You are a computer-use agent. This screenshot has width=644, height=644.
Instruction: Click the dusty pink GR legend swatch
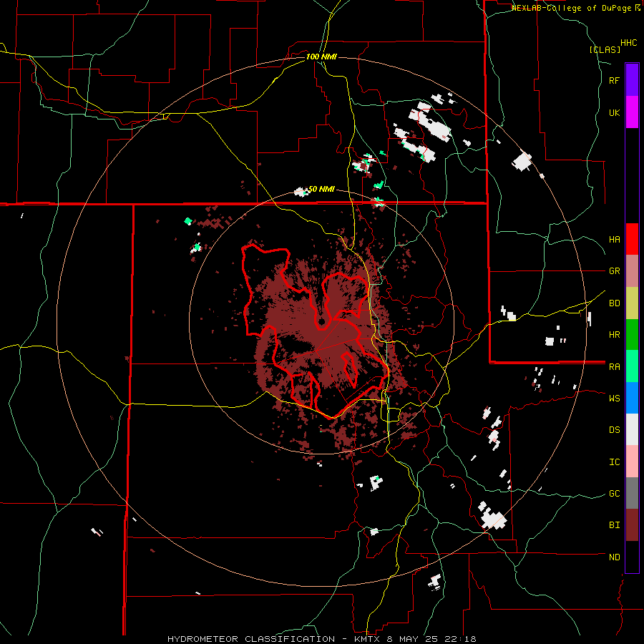coord(632,270)
